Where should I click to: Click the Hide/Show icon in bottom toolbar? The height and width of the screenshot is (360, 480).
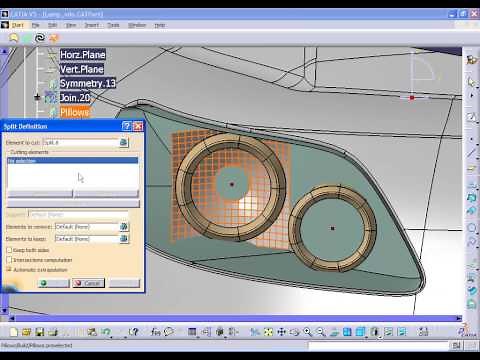389,332
